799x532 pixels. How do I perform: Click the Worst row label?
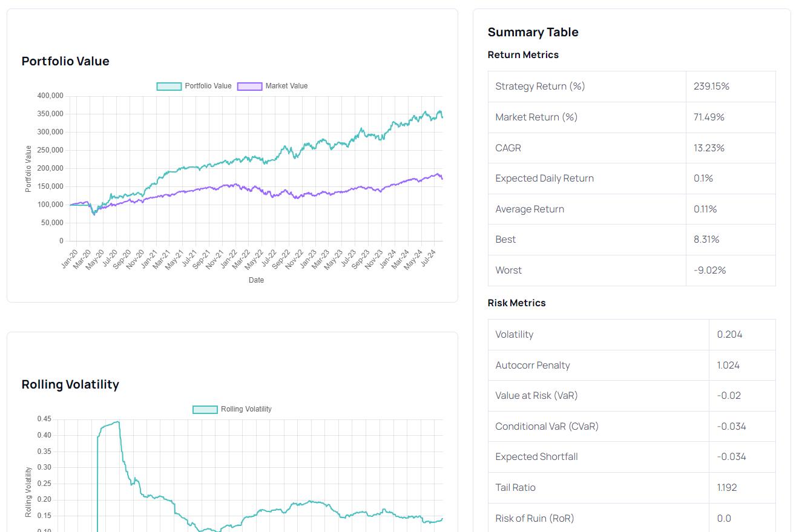508,270
